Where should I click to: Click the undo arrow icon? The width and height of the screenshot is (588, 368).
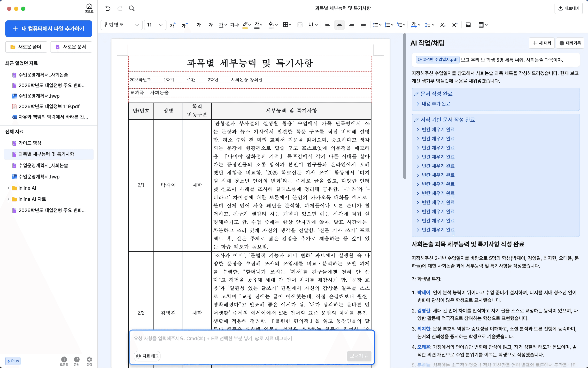point(108,9)
